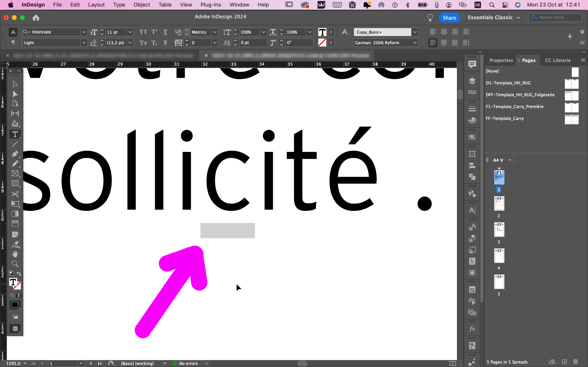Select the Gradient Swatch tool
The width and height of the screenshot is (588, 367).
[x=15, y=214]
